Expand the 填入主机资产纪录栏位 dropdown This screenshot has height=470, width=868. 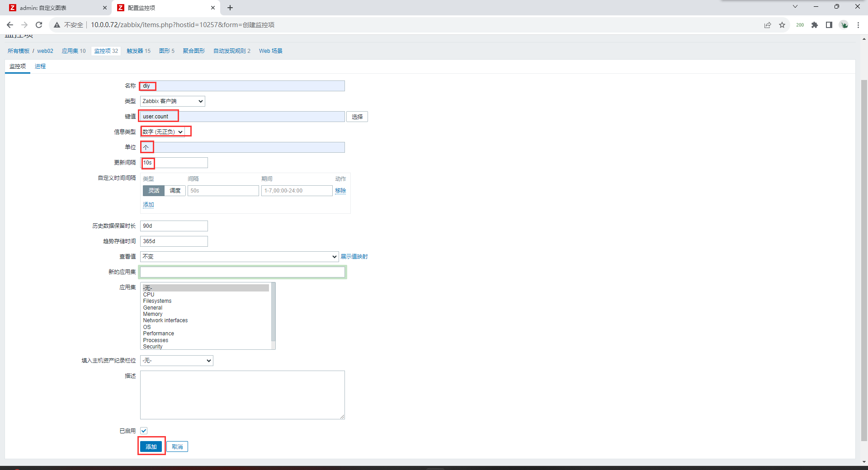177,361
